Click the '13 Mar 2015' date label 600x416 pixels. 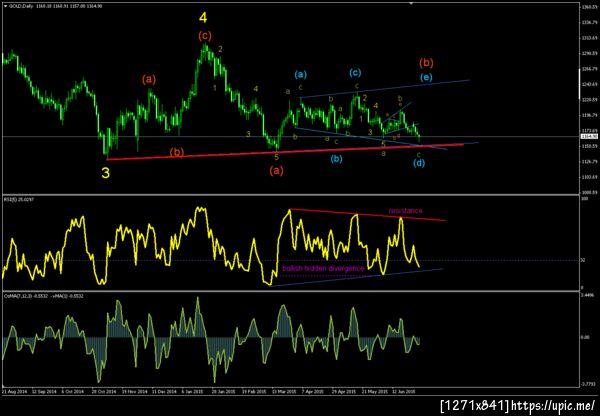285,392
